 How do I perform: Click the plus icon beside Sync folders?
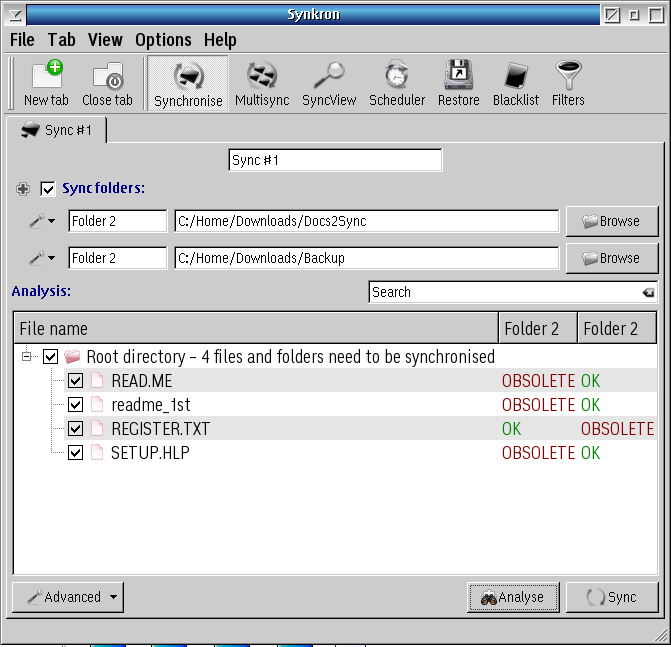[23, 189]
